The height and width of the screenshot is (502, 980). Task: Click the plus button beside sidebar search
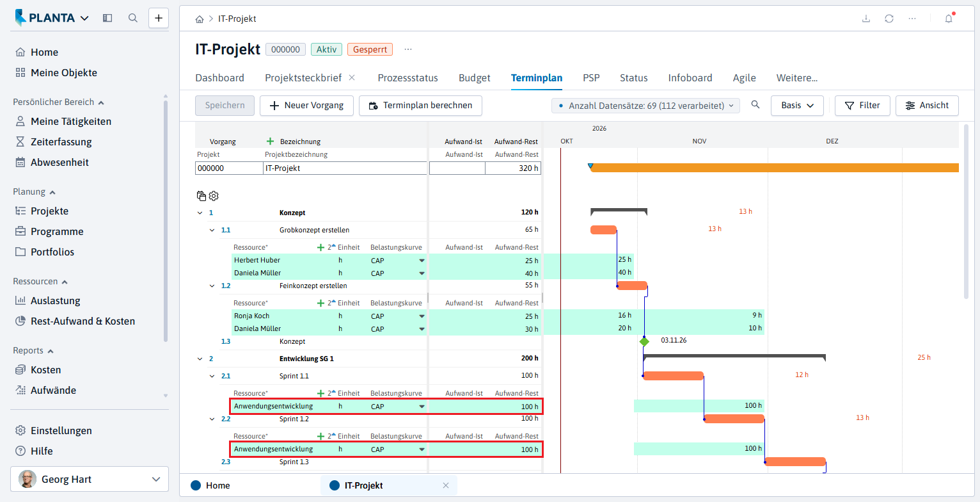coord(159,18)
